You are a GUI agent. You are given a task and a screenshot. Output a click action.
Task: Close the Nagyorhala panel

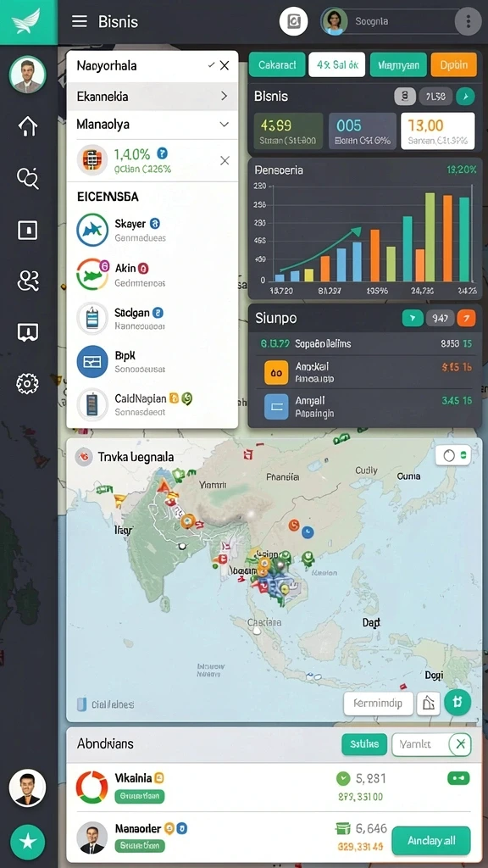224,65
